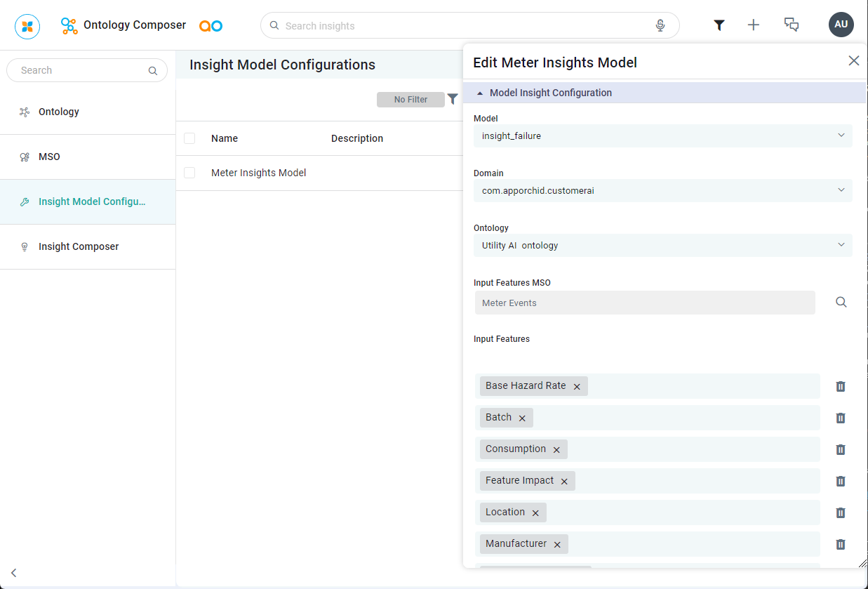Open the Ontology dropdown with Utility AI ontology
868x589 pixels.
click(662, 245)
